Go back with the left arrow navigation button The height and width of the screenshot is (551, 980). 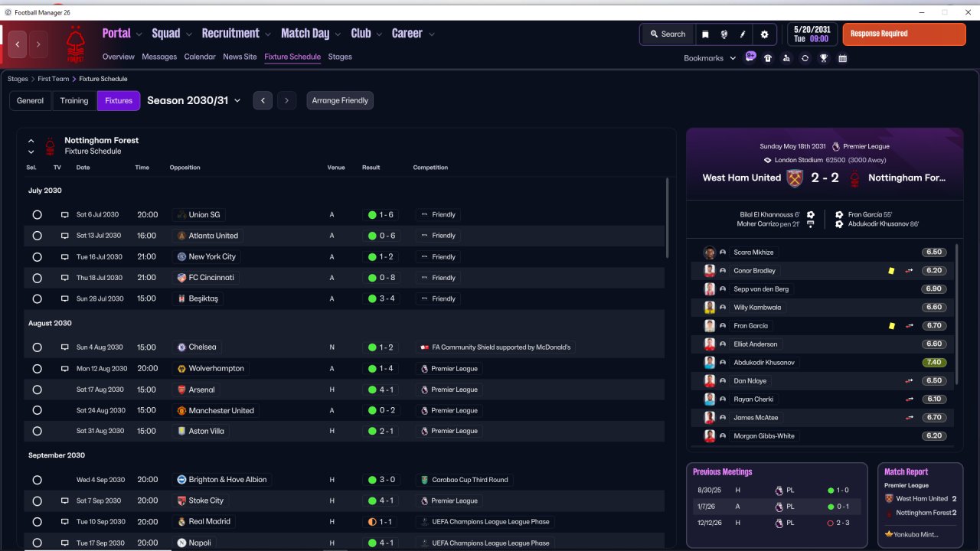pos(18,44)
